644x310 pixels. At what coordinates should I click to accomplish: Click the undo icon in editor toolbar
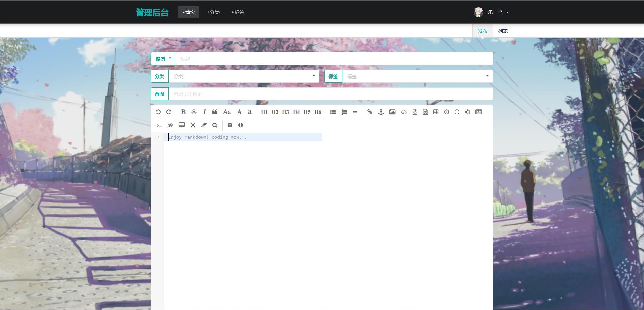pos(158,112)
